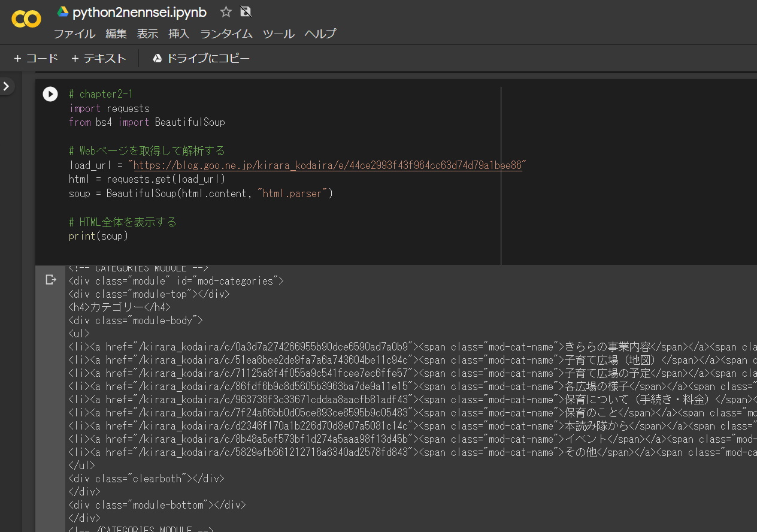The width and height of the screenshot is (757, 532).
Task: Click the output cell indicator icon
Action: (51, 279)
